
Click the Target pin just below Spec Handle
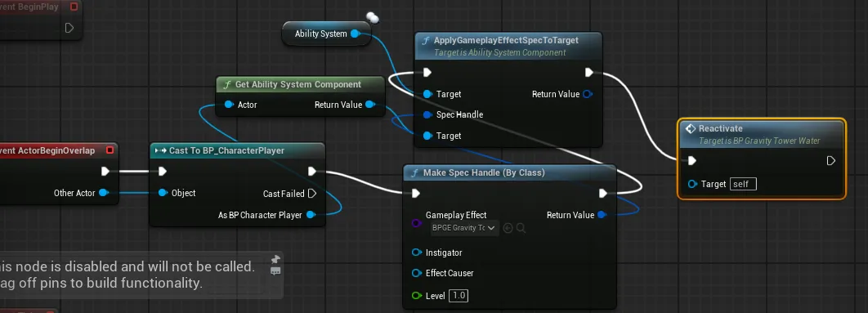click(427, 136)
